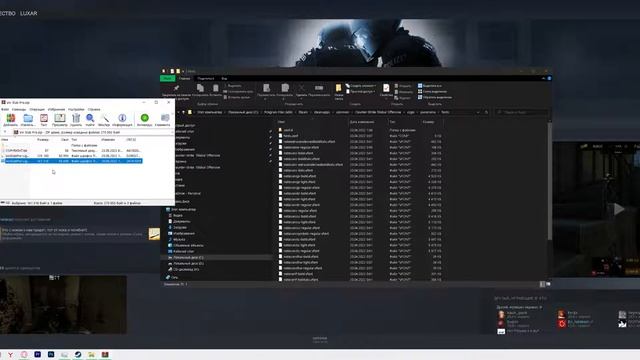640x360 pixels.
Task: Play the Steam video thumbnail on the right
Action: (x=619, y=209)
